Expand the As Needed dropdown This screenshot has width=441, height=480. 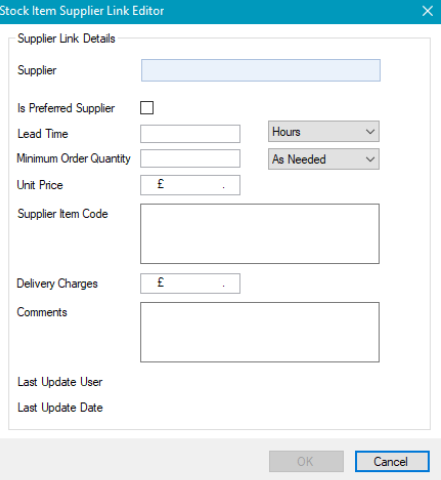(324, 159)
